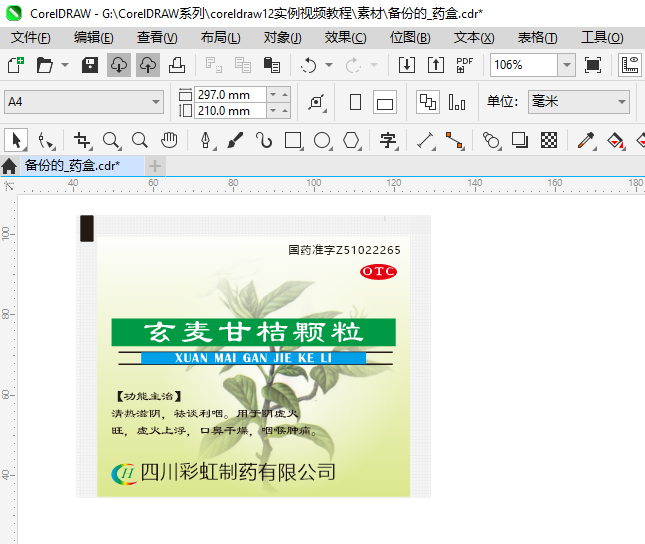Click the cloud upload icon
The width and height of the screenshot is (645, 544).
click(148, 65)
